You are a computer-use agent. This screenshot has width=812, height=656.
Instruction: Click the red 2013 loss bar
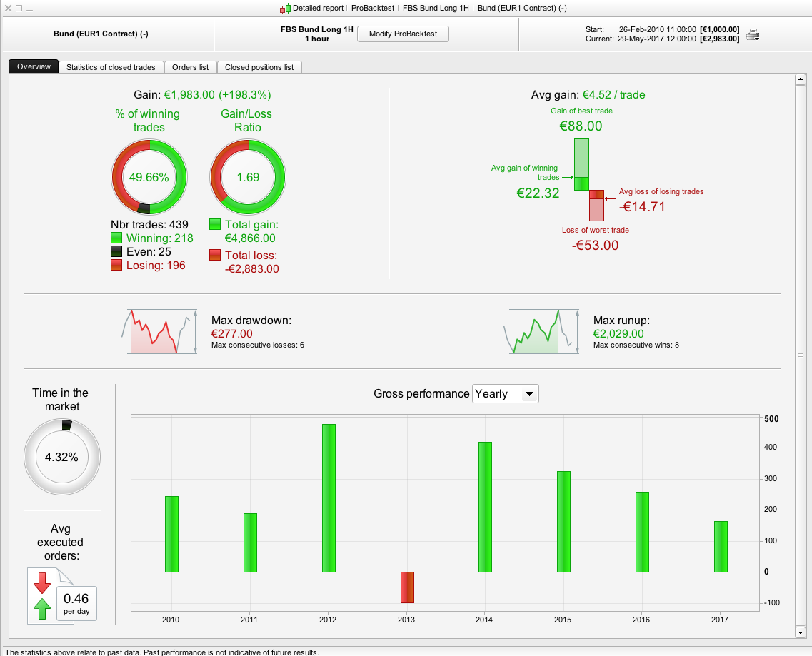[x=407, y=587]
